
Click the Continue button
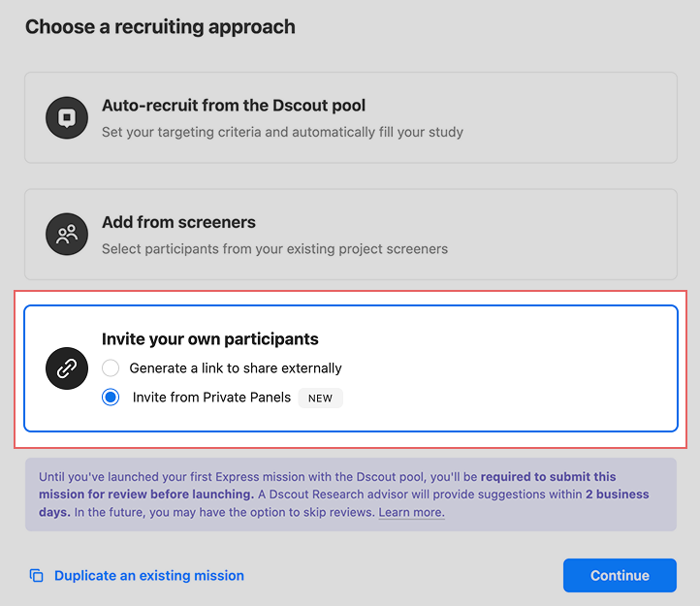tap(620, 575)
